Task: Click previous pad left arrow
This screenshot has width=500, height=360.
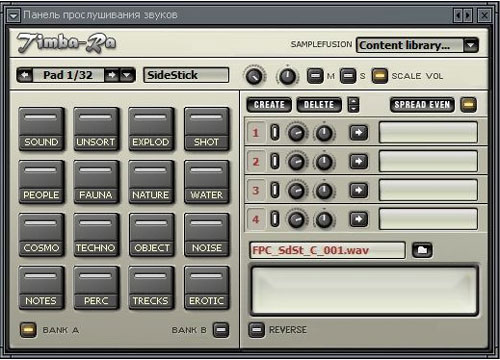Action: [25, 75]
